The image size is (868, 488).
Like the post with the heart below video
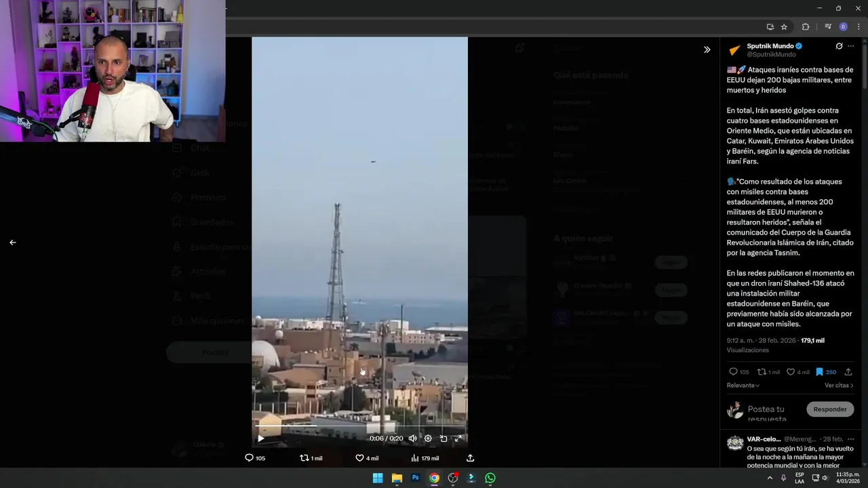(367, 458)
